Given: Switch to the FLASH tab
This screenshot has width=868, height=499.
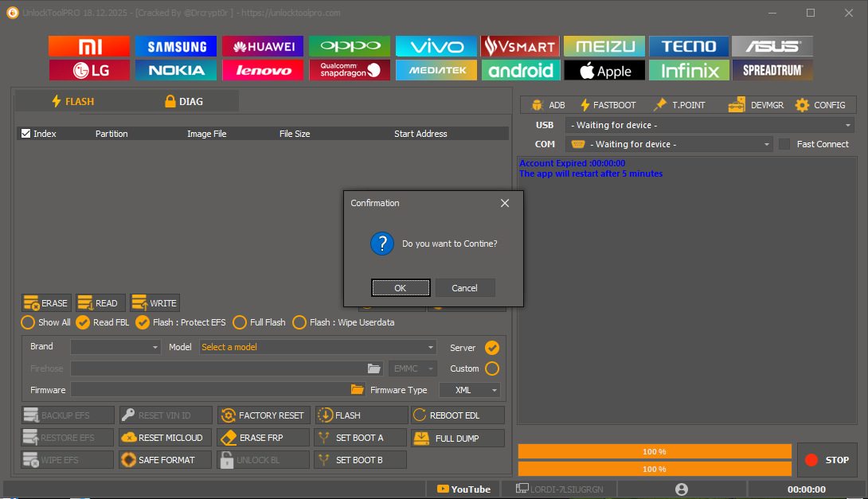Looking at the screenshot, I should pyautogui.click(x=73, y=101).
